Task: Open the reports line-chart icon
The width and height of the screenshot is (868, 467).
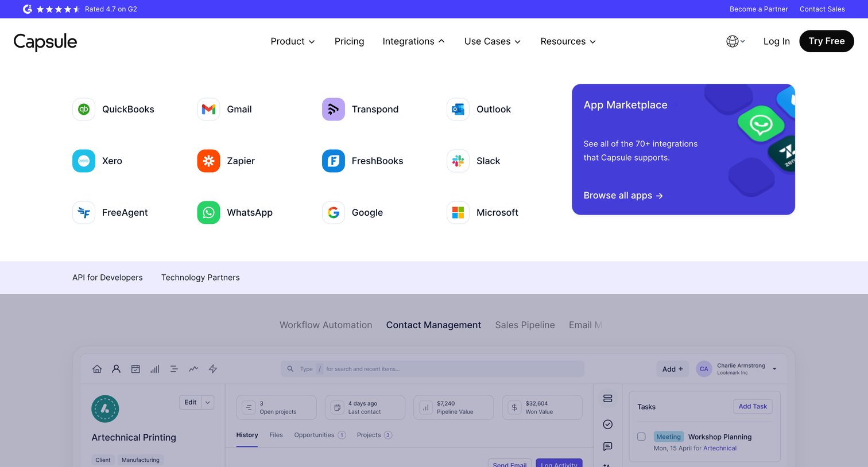Action: [193, 369]
